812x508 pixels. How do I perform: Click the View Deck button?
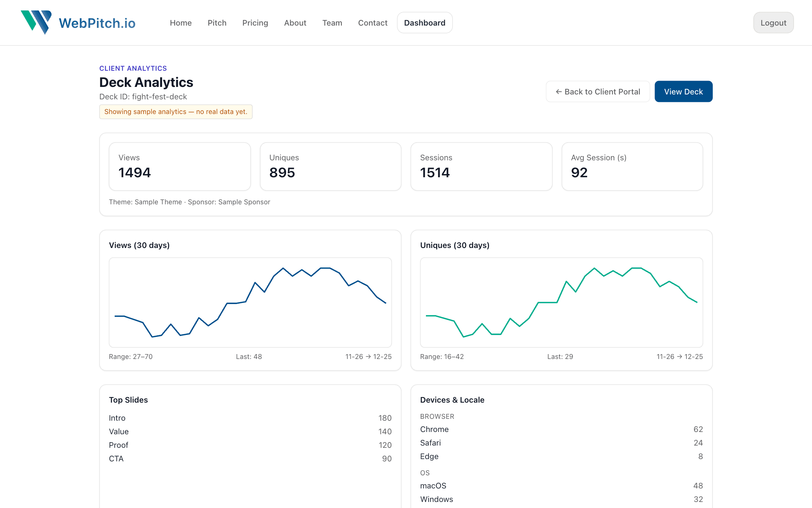[x=683, y=91]
